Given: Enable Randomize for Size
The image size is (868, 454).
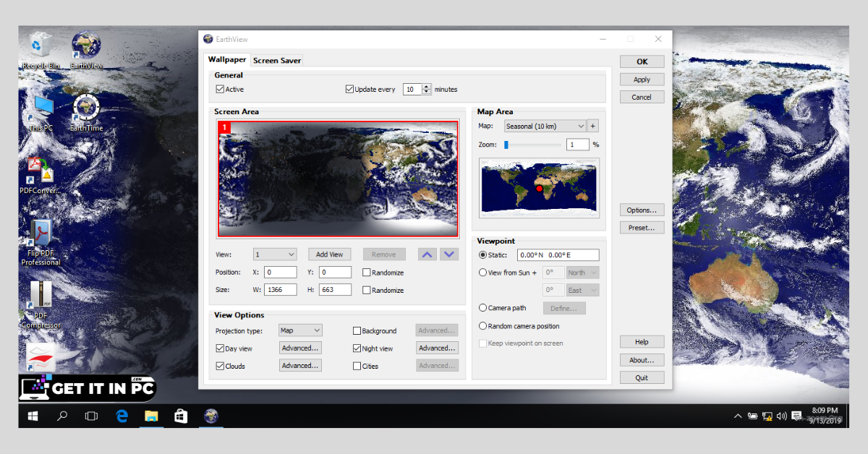Looking at the screenshot, I should click(x=366, y=290).
